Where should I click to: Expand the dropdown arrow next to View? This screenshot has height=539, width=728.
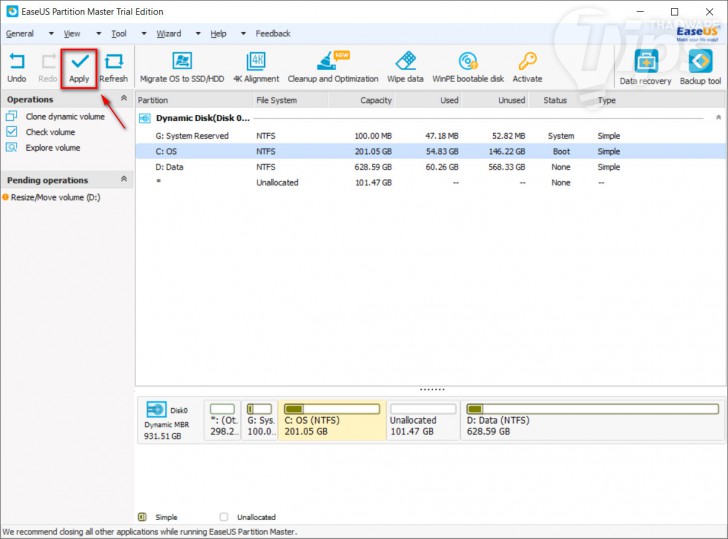(x=98, y=33)
